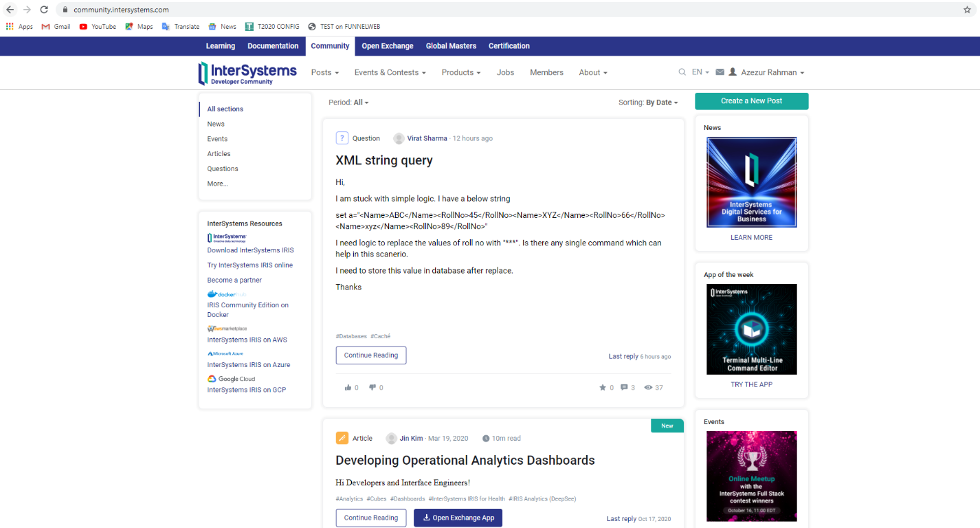Click the Open Exchange App button

(x=458, y=518)
